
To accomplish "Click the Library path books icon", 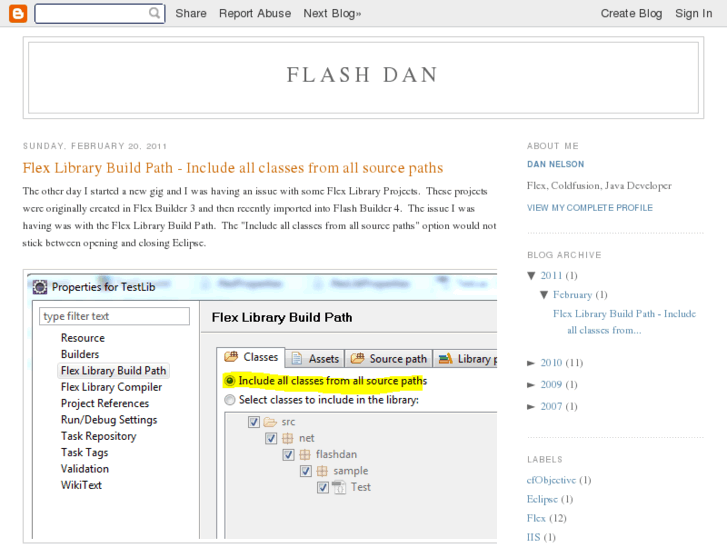I will 446,359.
